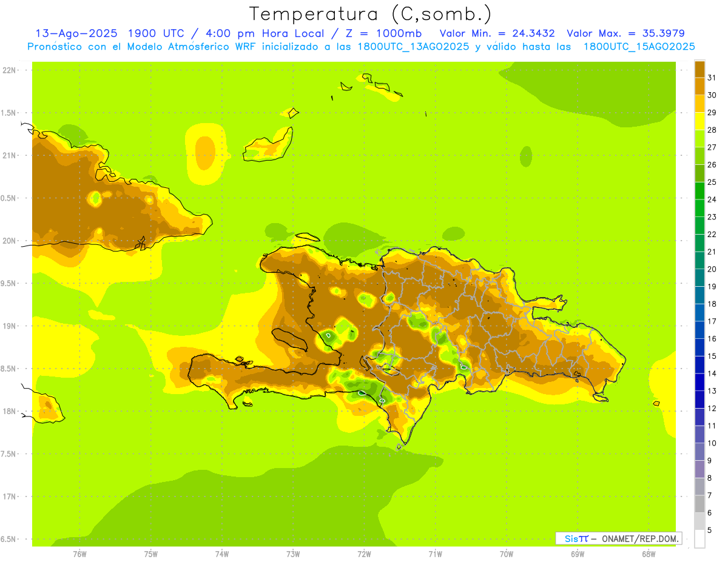Click the 8.5N latitude axis label

point(9,369)
